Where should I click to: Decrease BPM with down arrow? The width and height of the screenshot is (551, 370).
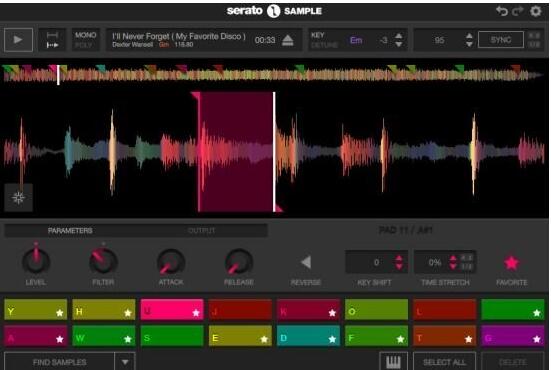[x=469, y=44]
